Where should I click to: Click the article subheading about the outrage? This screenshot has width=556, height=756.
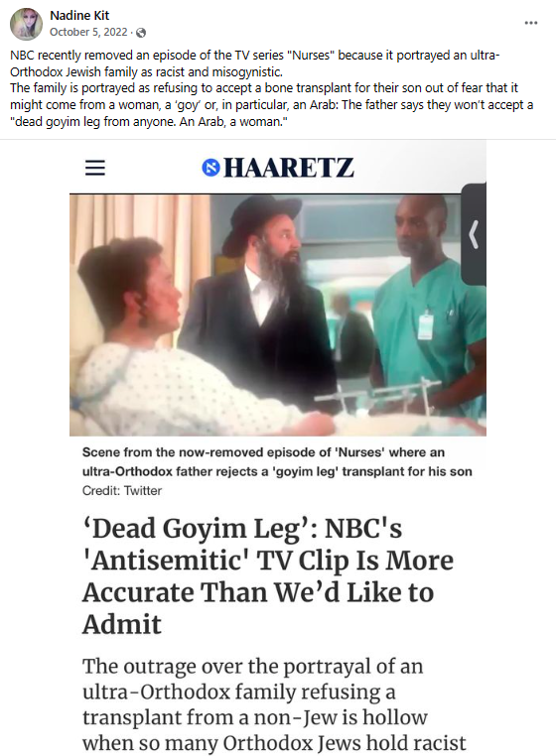(274, 704)
